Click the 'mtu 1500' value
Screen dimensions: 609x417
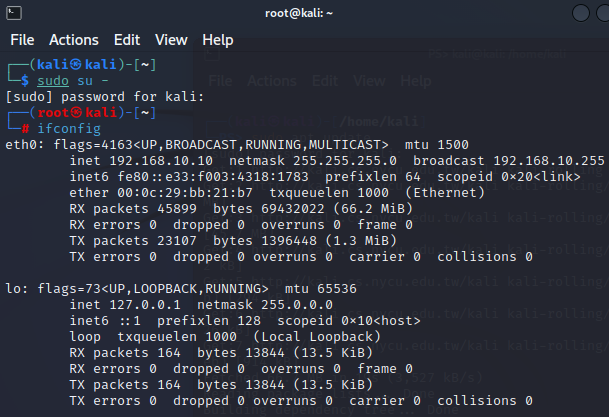click(x=437, y=145)
